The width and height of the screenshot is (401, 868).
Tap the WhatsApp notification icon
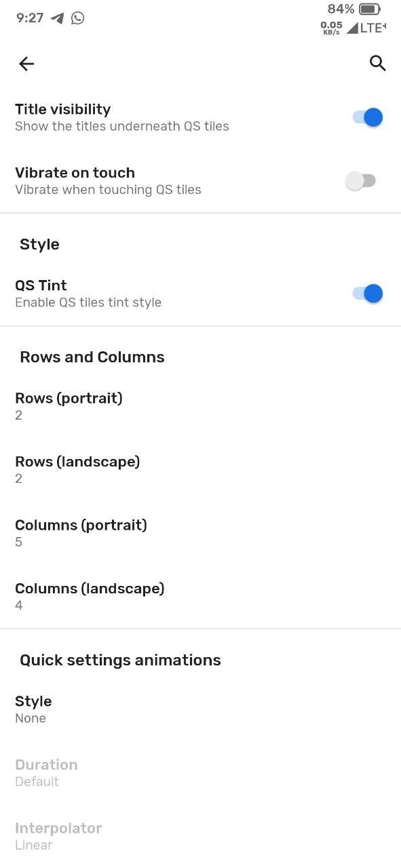[78, 18]
